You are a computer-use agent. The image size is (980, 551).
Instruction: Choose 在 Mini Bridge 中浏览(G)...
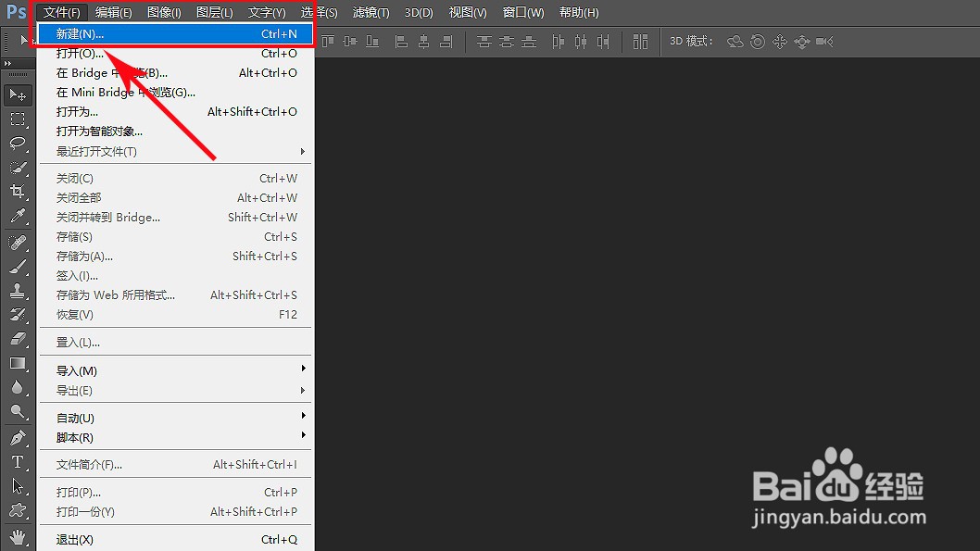[176, 92]
